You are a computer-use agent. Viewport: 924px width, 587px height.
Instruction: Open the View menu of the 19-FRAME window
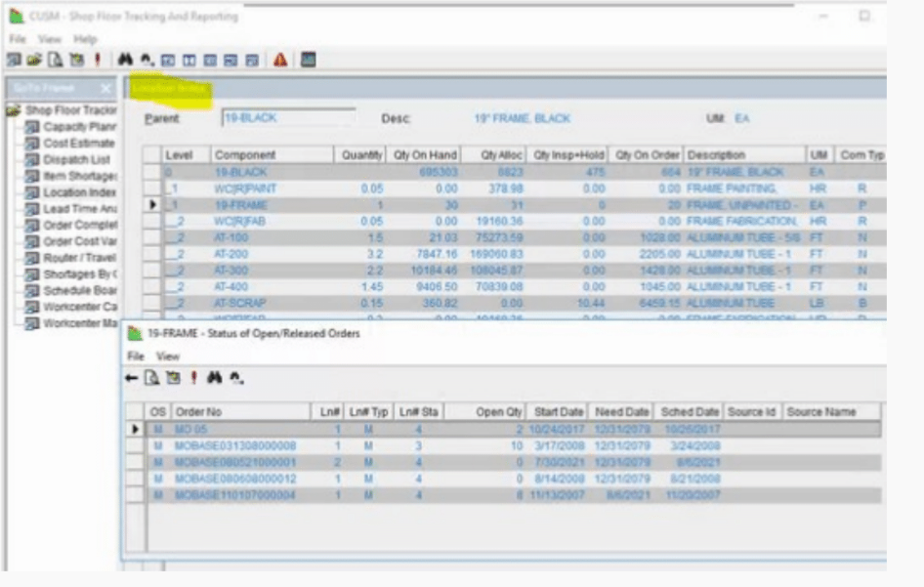[168, 356]
